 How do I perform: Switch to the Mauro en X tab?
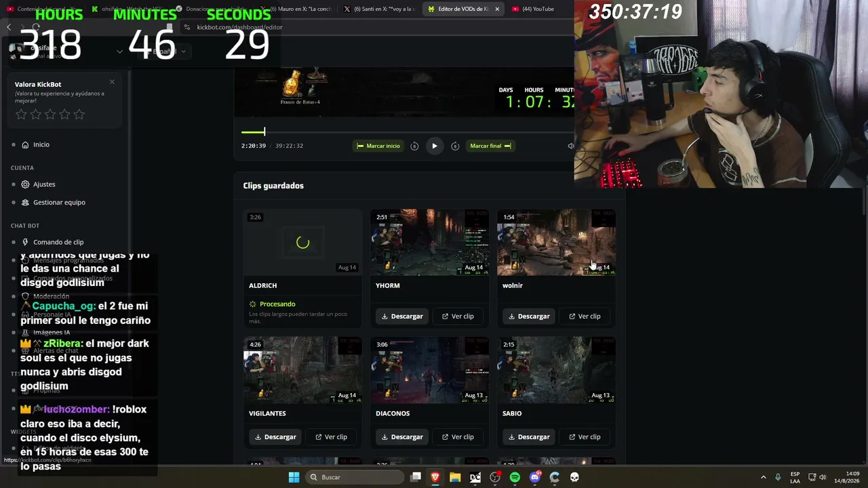pos(296,9)
